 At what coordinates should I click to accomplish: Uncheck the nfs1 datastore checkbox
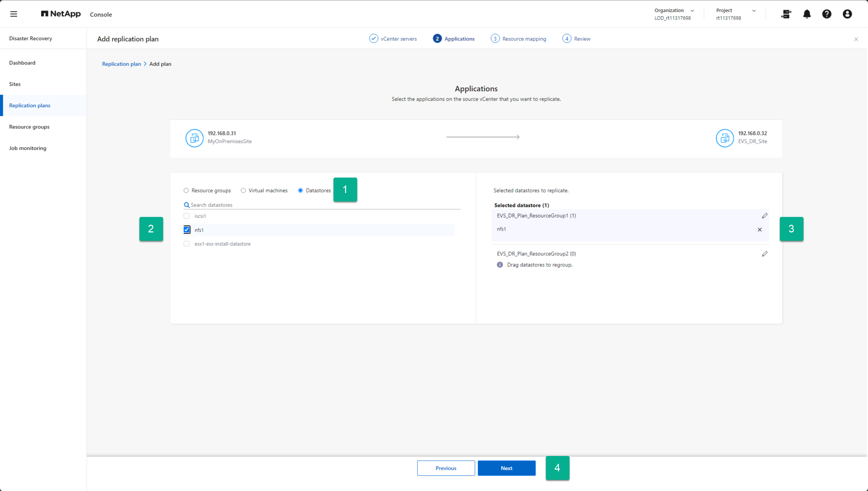click(x=186, y=230)
